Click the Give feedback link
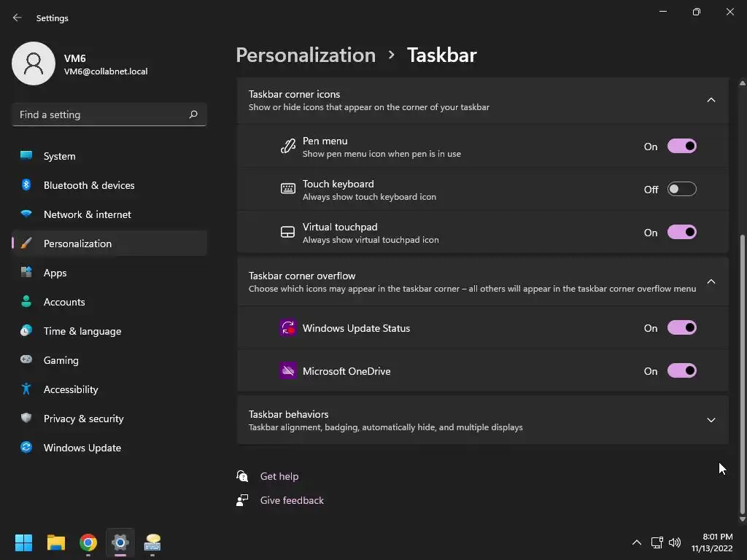Screen dimensions: 747x560 (292, 500)
